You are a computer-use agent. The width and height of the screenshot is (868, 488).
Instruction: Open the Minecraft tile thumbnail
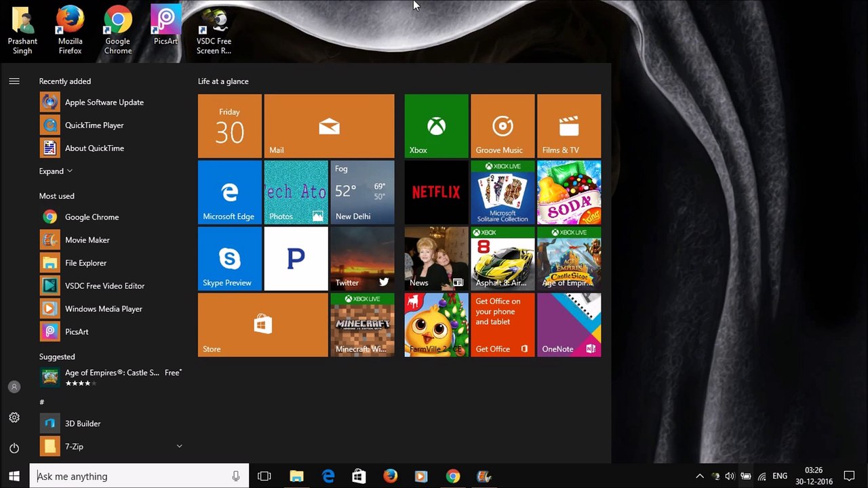tap(362, 325)
